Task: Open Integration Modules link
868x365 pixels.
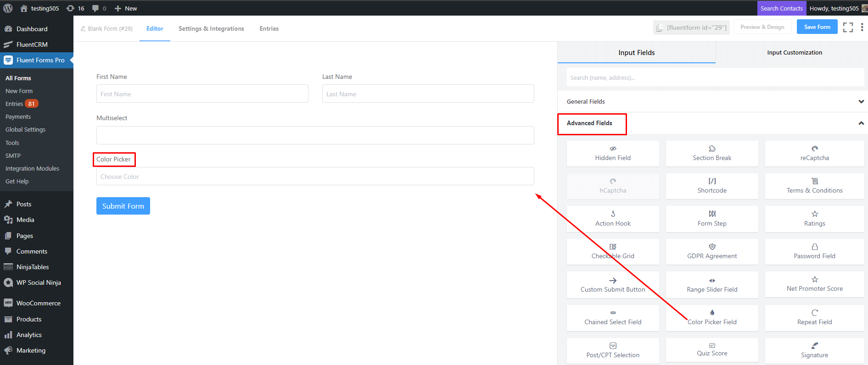Action: click(32, 168)
